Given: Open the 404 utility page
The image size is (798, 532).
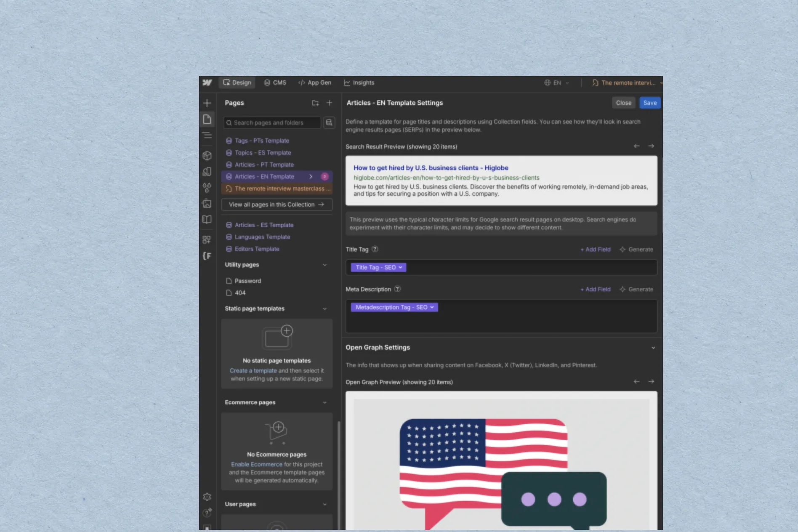Looking at the screenshot, I should [x=277, y=293].
